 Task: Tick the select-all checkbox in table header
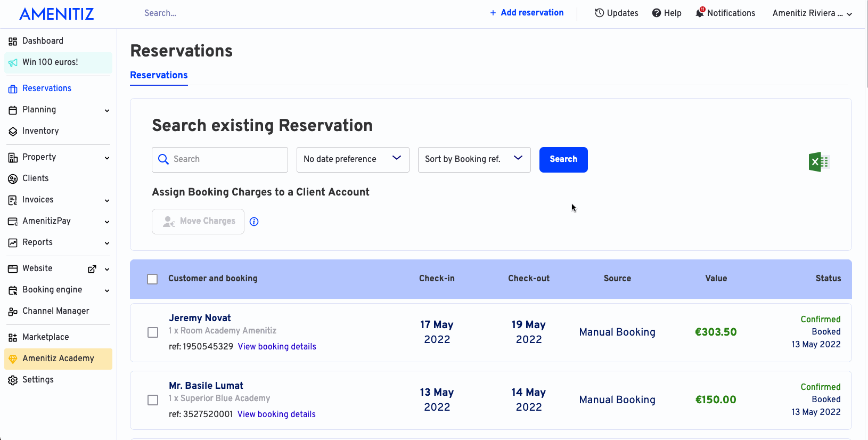pos(152,279)
